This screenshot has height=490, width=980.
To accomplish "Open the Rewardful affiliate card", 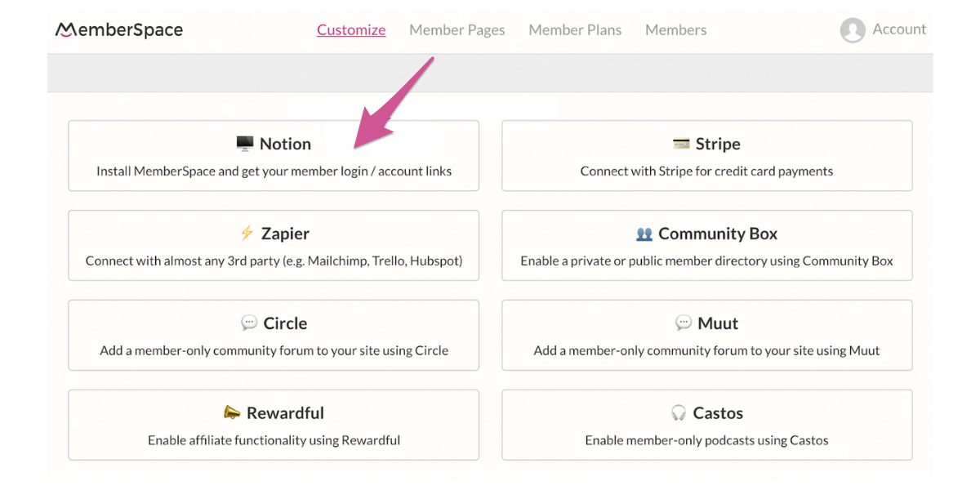I will click(274, 425).
